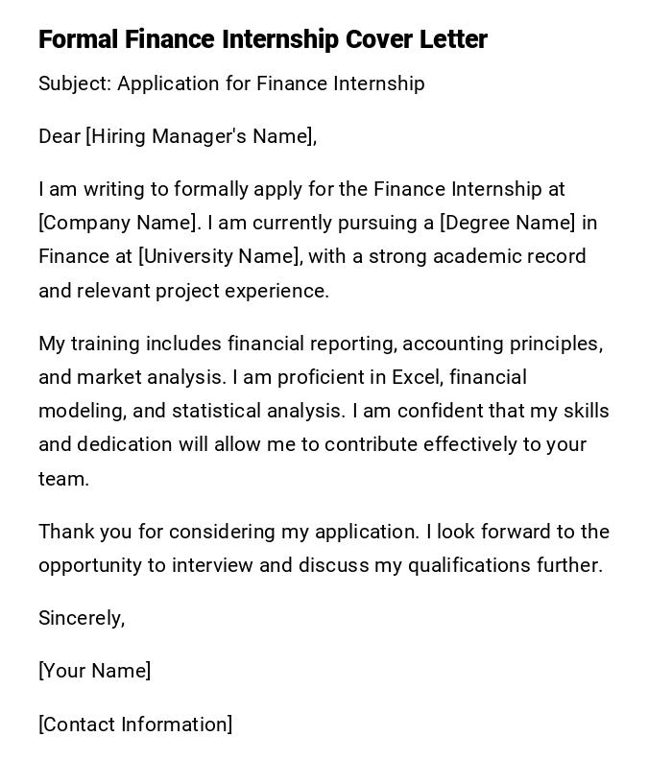Click the Subject line text
Viewport: 672px width, 784px height.
(x=231, y=83)
